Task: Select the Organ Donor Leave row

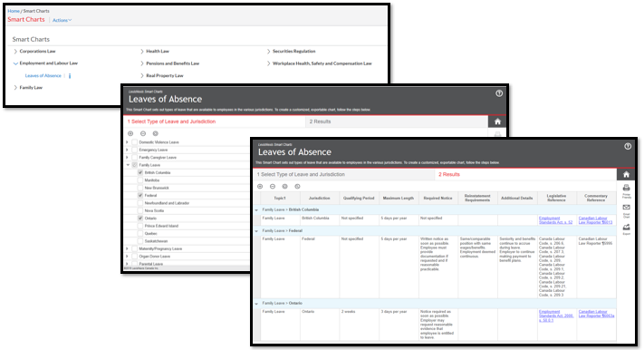Action: 154,257
